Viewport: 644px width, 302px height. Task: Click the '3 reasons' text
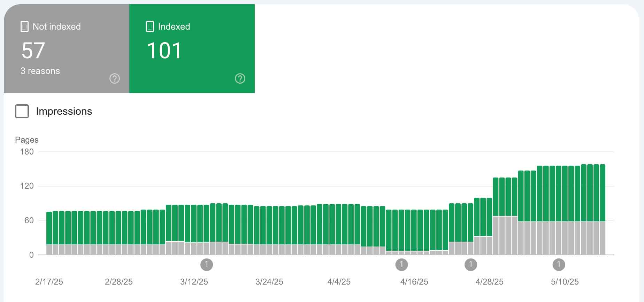click(x=40, y=71)
